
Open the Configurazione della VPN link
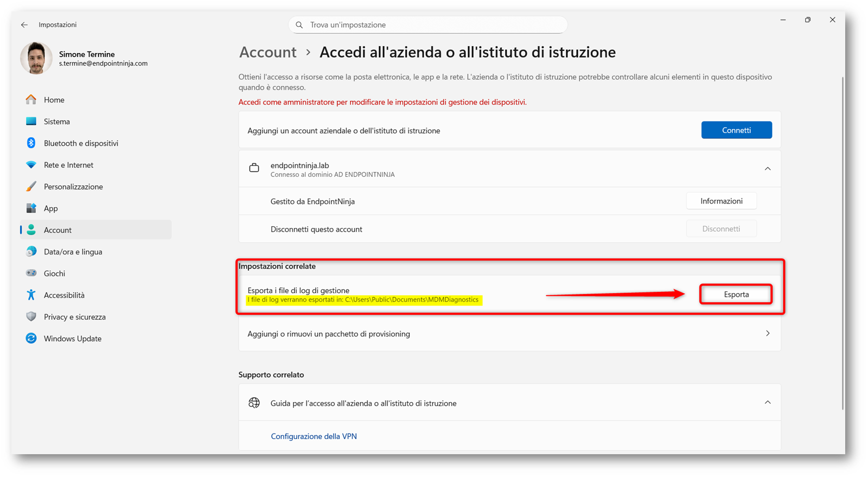tap(314, 436)
